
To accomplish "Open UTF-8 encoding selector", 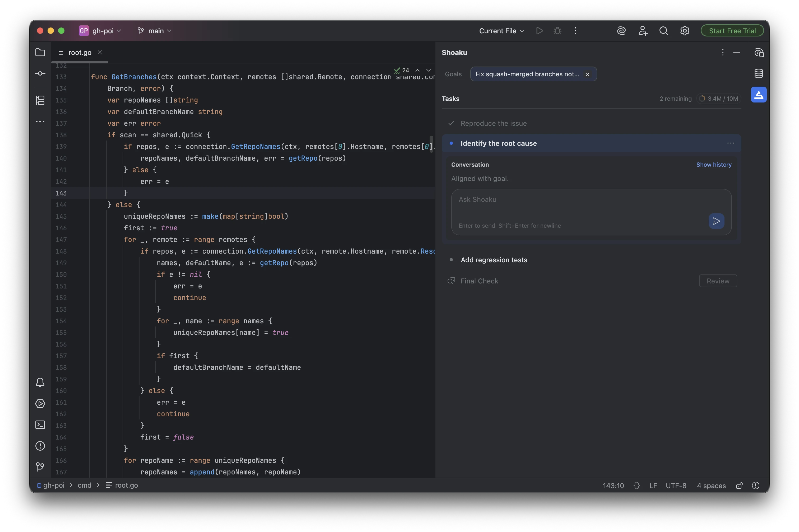I will coord(676,486).
